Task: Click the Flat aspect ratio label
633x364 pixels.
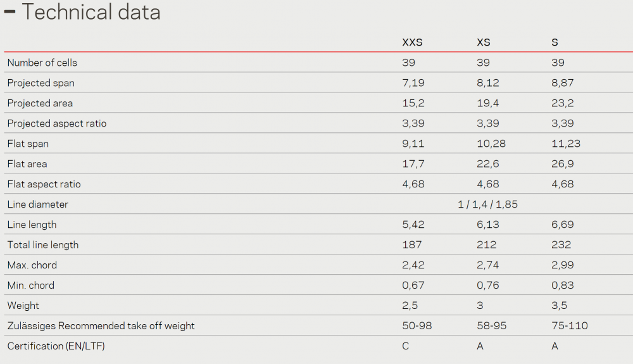Action: (44, 184)
